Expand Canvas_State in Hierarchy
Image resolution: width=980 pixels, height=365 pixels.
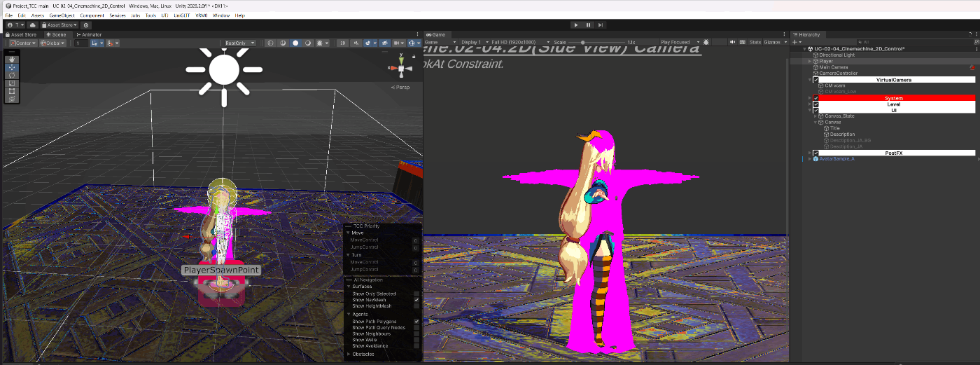coord(815,116)
